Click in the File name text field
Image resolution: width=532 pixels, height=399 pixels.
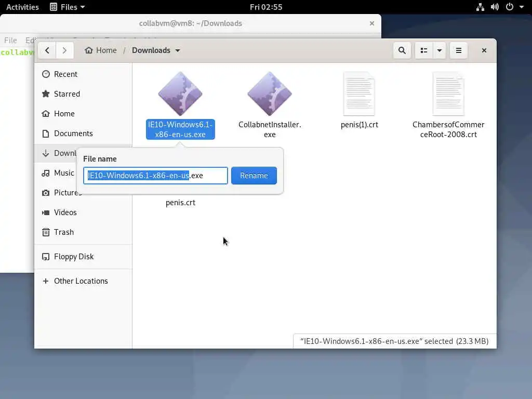pyautogui.click(x=155, y=176)
